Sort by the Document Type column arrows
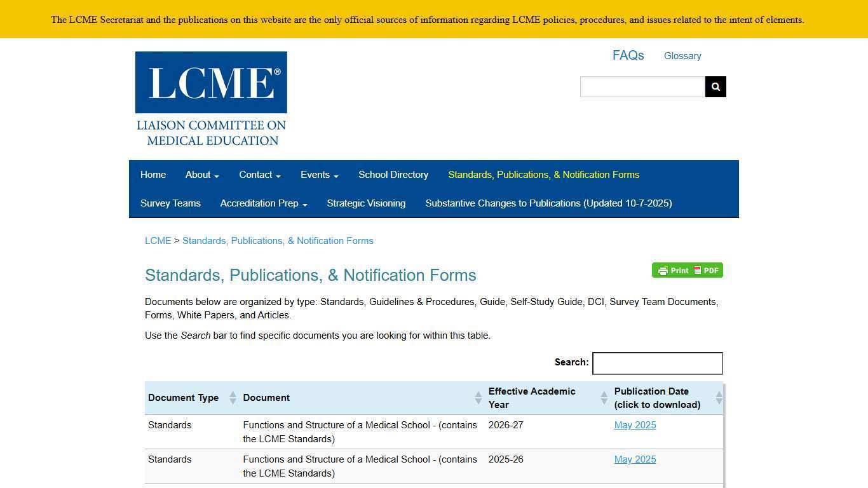This screenshot has height=488, width=868. [233, 398]
